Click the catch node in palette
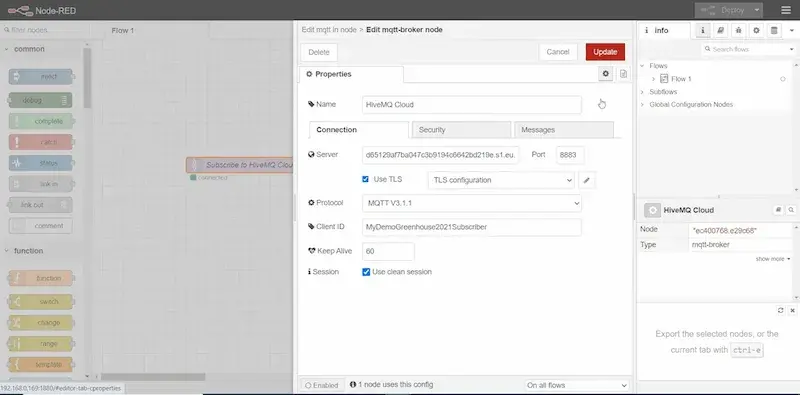Viewport: 800px width, 395px height. click(x=41, y=142)
